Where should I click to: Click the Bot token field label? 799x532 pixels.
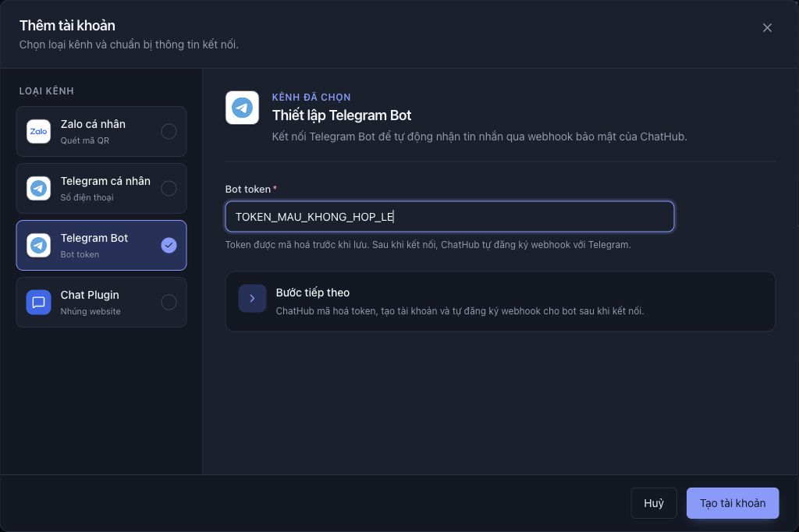point(248,189)
